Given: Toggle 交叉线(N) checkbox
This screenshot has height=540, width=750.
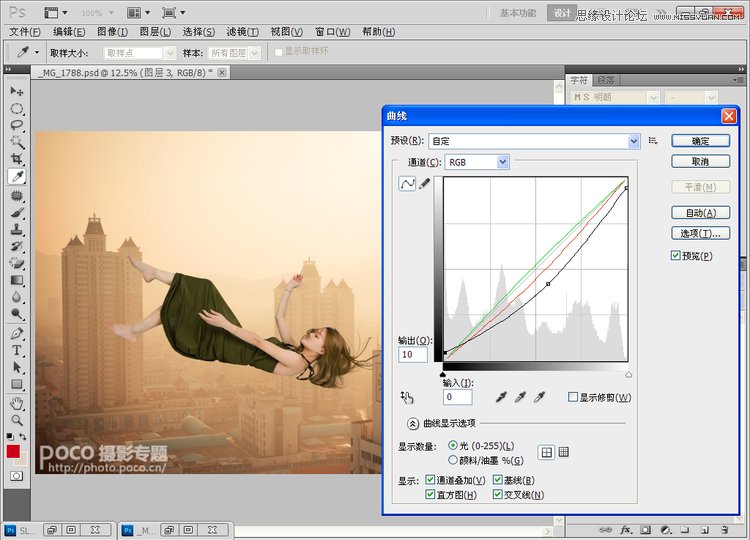Looking at the screenshot, I should 497,494.
